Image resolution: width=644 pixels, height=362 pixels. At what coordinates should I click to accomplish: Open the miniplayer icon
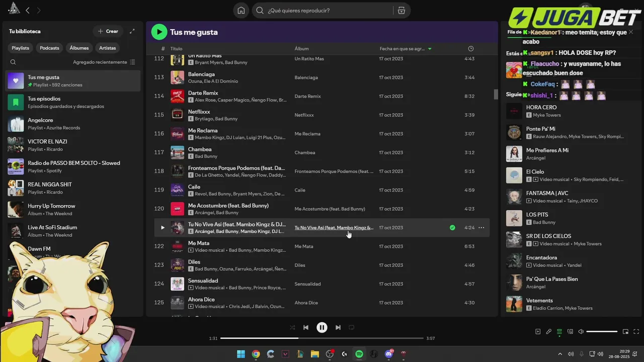625,332
